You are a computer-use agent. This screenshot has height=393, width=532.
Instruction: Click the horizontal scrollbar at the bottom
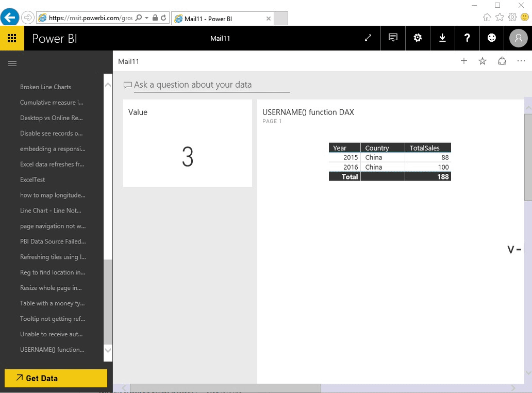coord(225,388)
